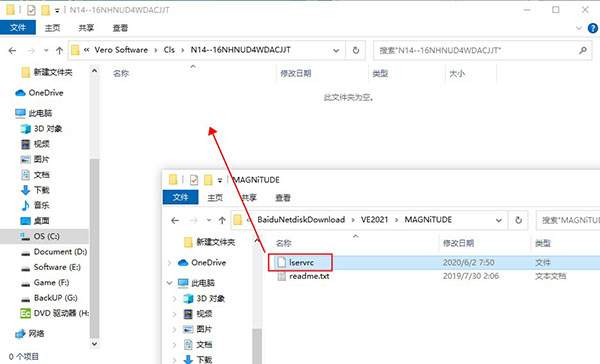Expand 3D 对象 in MAGNiTUDE sidebar
The image size is (600, 364).
174,299
